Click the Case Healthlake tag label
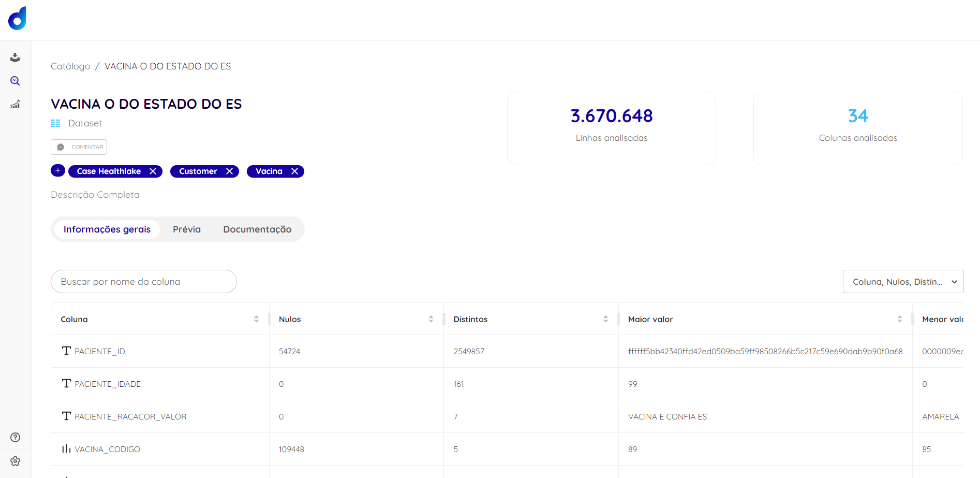Image resolution: width=980 pixels, height=478 pixels. 109,171
